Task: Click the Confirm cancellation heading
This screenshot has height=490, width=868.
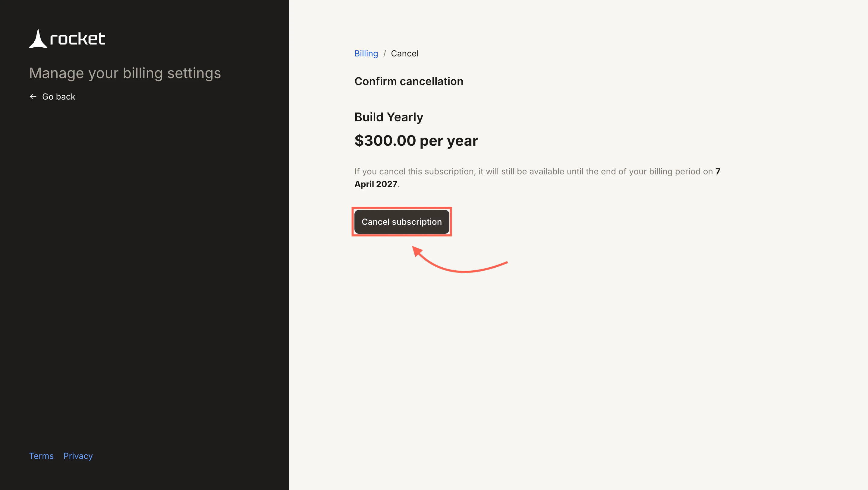Action: point(408,81)
